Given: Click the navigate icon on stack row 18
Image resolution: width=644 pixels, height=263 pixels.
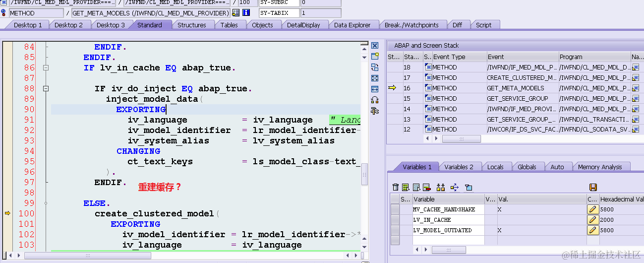Looking at the screenshot, I should 636,67.
